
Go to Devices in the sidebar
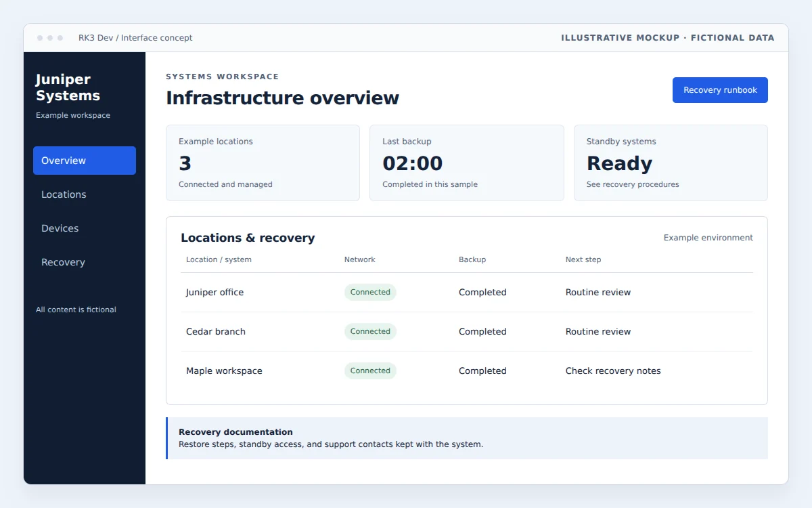(x=85, y=228)
